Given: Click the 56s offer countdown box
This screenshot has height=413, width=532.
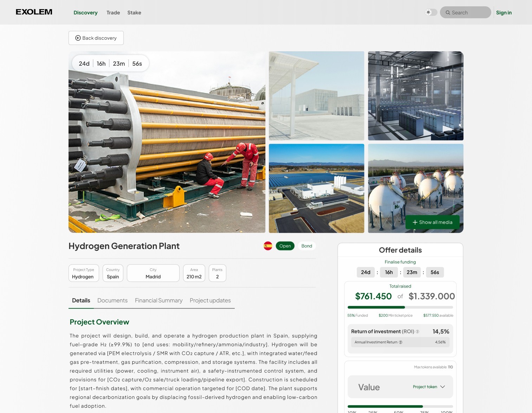Looking at the screenshot, I should tap(435, 272).
